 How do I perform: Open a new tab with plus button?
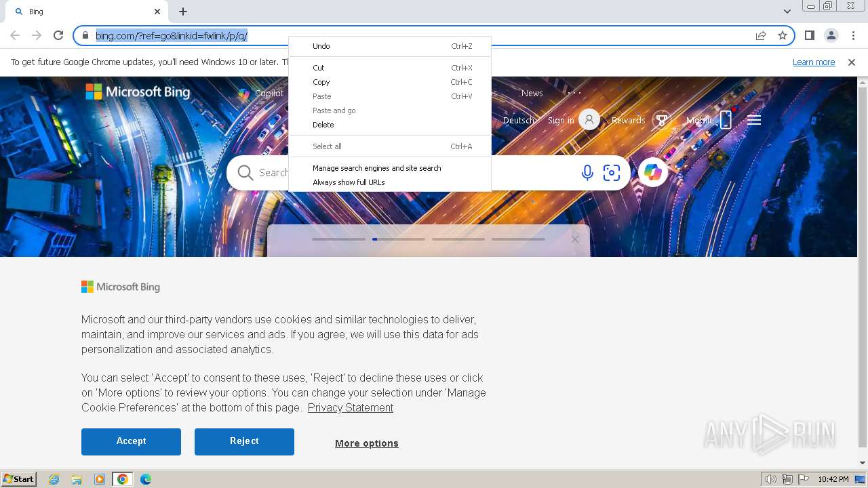(x=183, y=12)
